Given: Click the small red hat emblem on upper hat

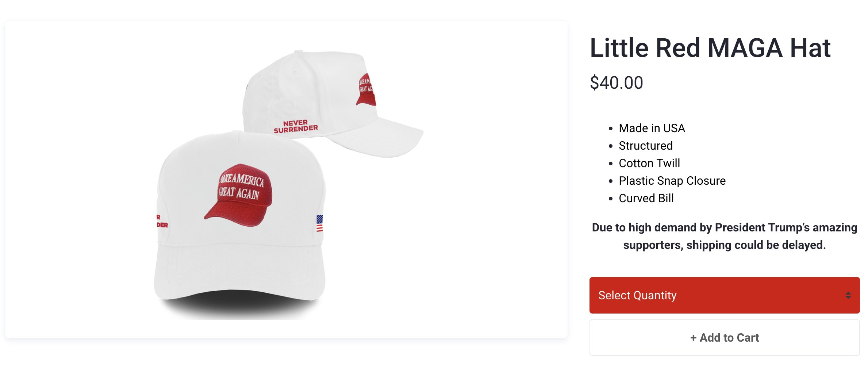Looking at the screenshot, I should (366, 90).
